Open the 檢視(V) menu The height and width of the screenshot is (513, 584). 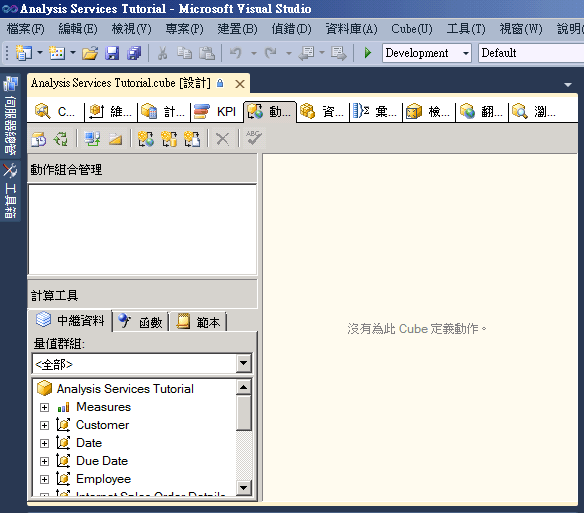click(131, 29)
